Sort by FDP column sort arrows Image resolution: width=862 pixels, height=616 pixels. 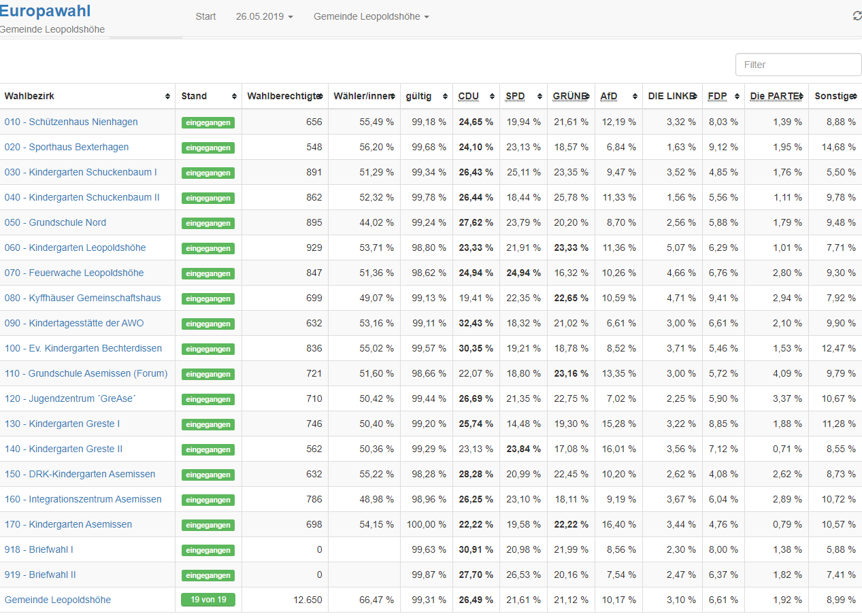point(737,97)
